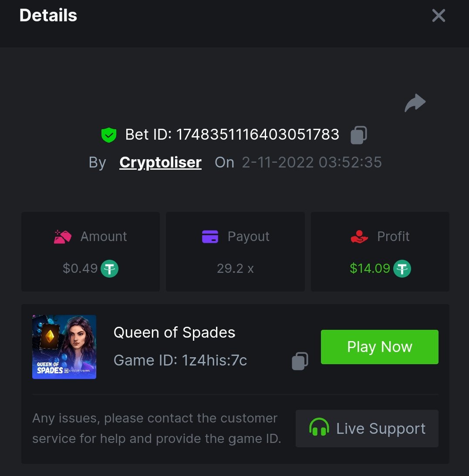Click the Game ID 1z4his:7c text
The image size is (469, 476).
click(180, 360)
